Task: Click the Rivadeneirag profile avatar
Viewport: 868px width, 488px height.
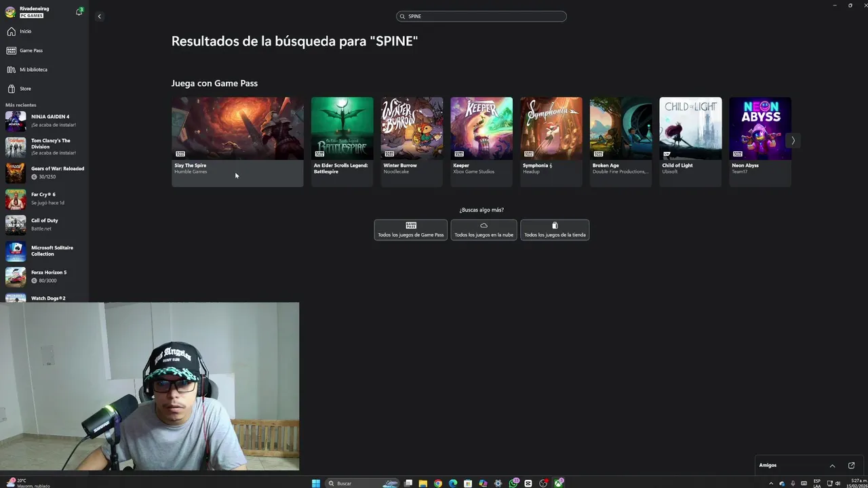Action: pyautogui.click(x=10, y=12)
